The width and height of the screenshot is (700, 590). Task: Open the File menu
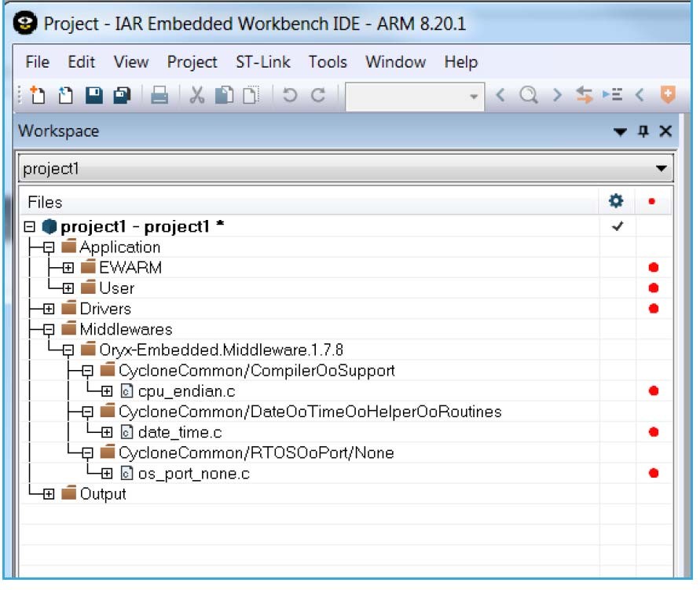tap(38, 61)
